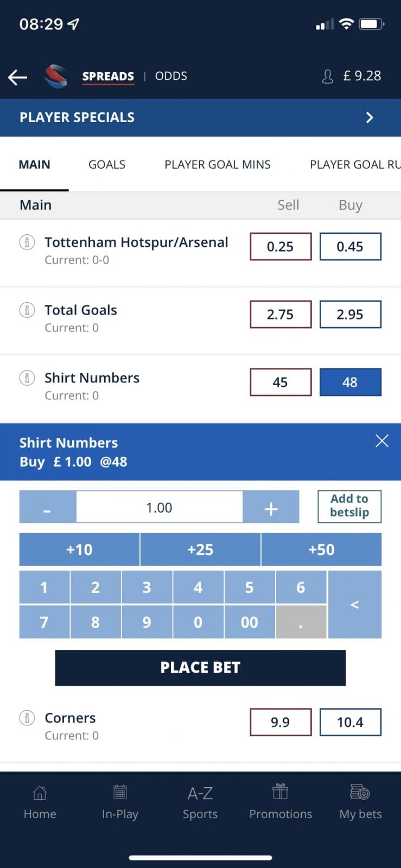The height and width of the screenshot is (868, 401).
Task: Tap the stake amount input field
Action: 159,508
